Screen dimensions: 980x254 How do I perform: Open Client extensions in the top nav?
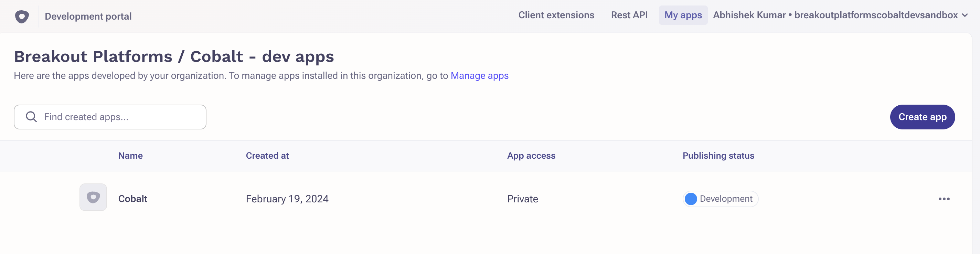coord(556,15)
